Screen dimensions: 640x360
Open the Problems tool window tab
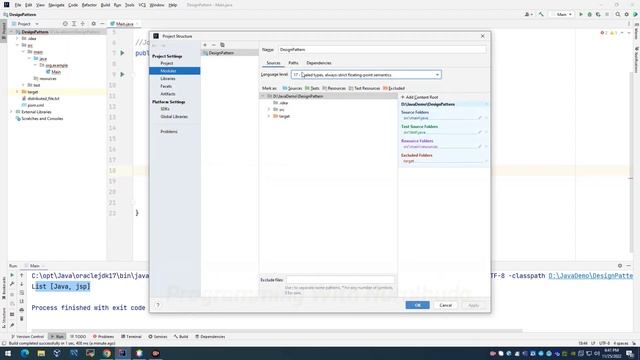[103, 336]
